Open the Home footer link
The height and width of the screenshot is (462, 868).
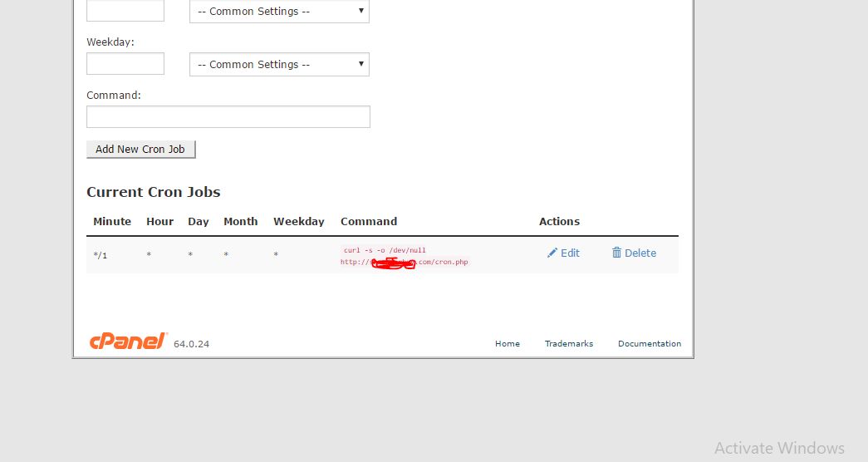[x=508, y=343]
